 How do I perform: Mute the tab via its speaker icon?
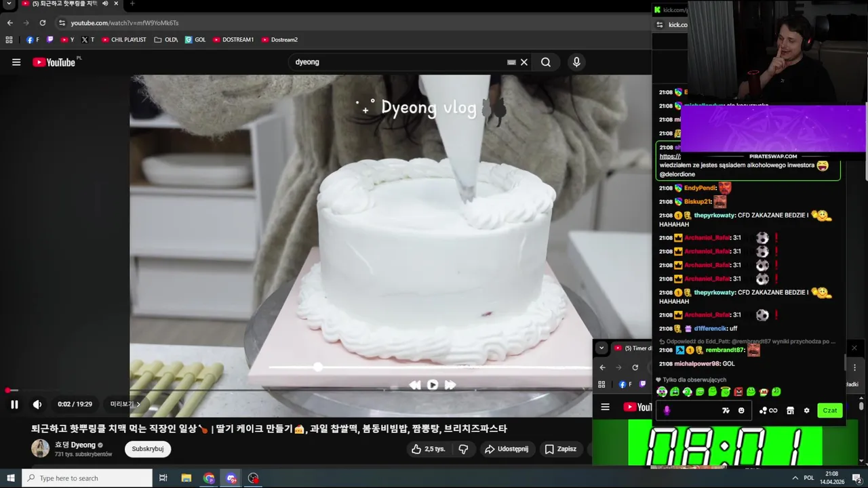(105, 3)
